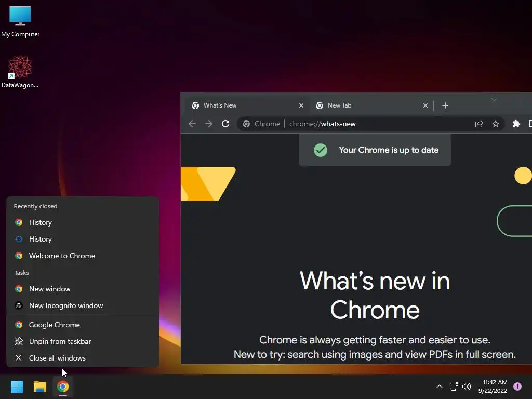Choose Unpin from taskbar
The width and height of the screenshot is (532, 399).
point(82,342)
